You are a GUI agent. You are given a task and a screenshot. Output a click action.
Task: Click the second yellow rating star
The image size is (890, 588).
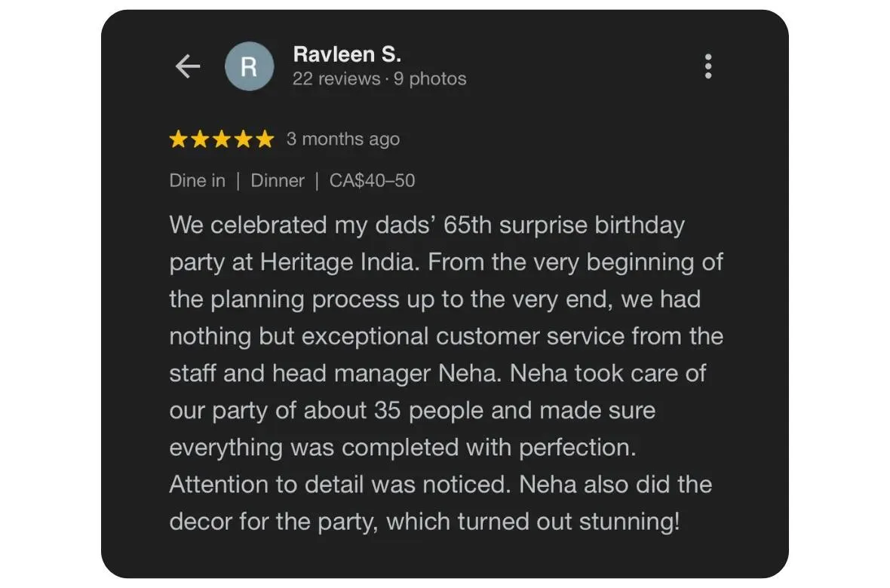(200, 139)
